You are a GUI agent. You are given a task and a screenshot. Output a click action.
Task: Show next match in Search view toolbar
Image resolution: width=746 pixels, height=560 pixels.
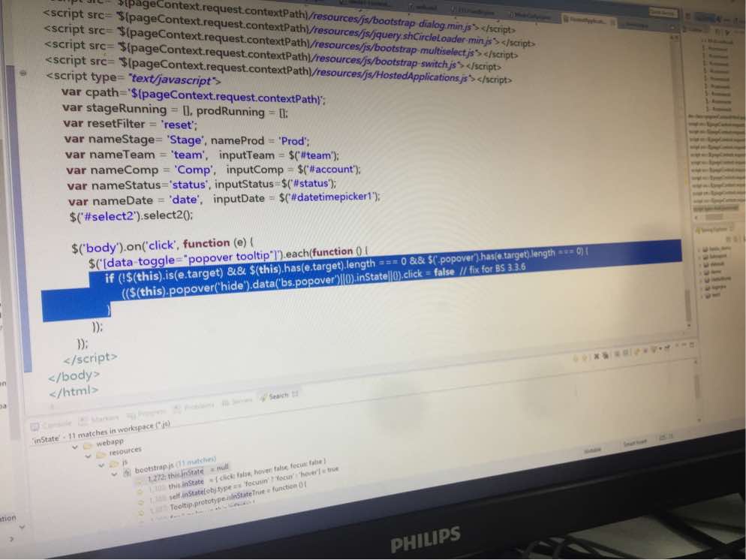[x=575, y=358]
